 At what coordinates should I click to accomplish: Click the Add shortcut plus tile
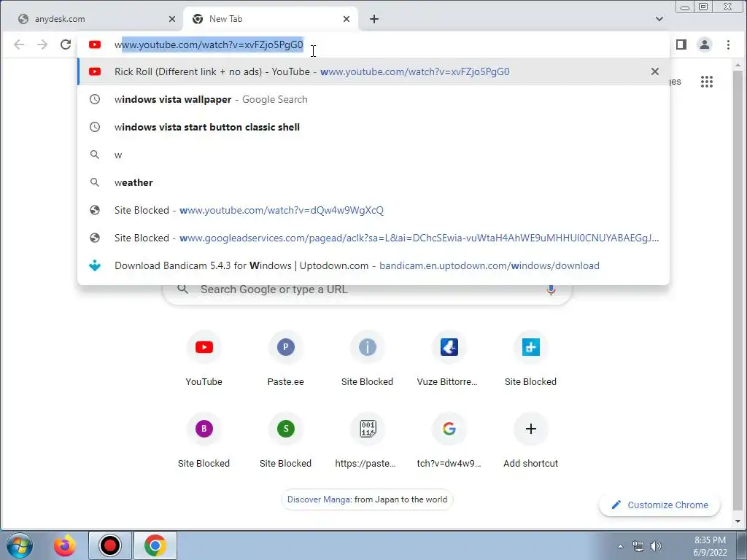531,440
